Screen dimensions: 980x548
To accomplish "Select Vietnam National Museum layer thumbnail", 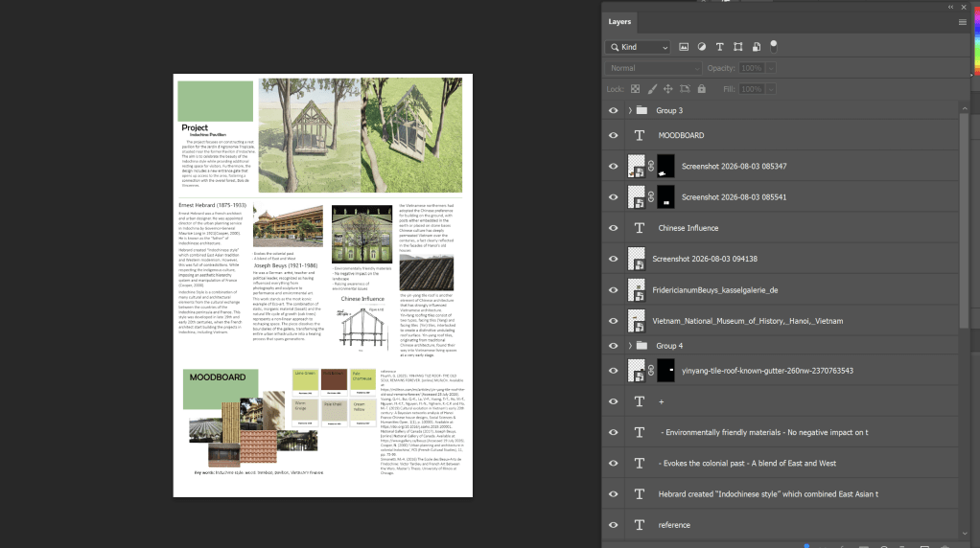I will click(637, 321).
